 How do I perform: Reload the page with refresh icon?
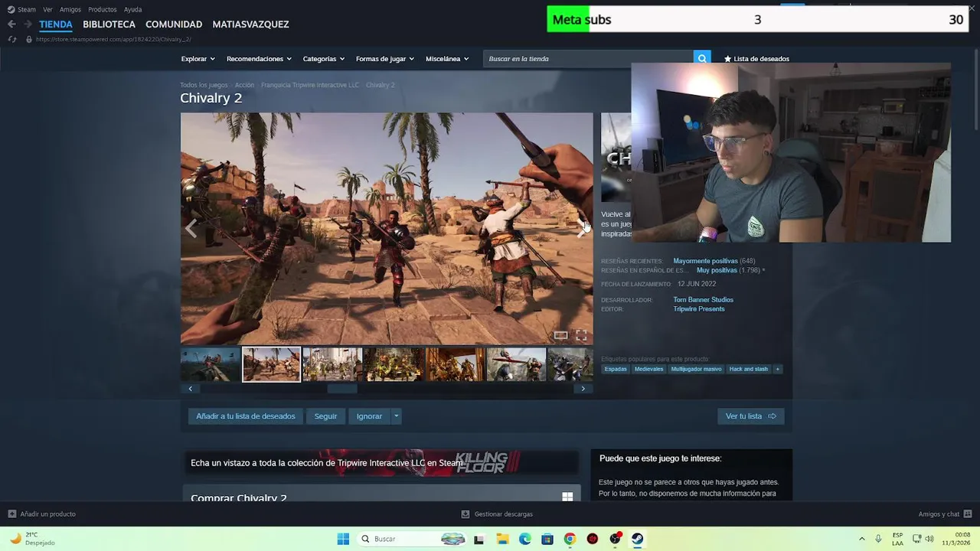[x=12, y=39]
